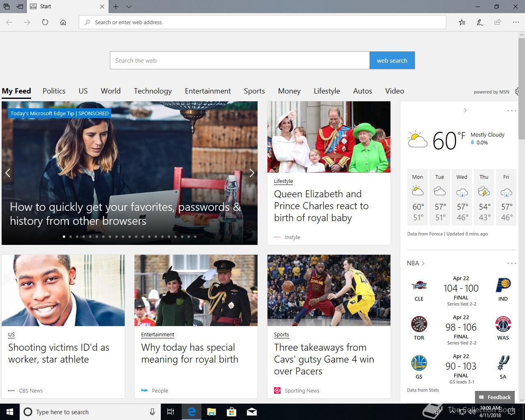Open File Explorer from taskbar
The height and width of the screenshot is (420, 525).
click(212, 412)
